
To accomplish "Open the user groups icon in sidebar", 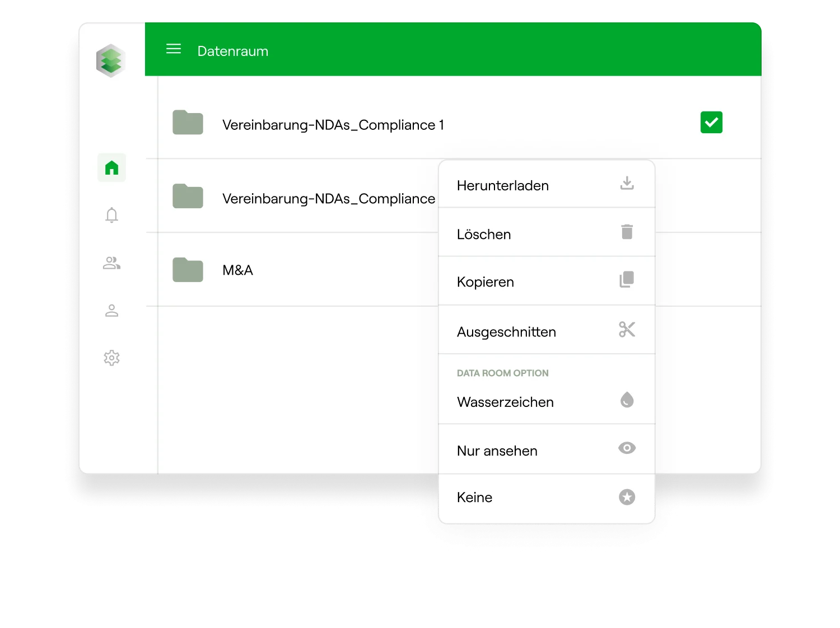I will [x=111, y=263].
